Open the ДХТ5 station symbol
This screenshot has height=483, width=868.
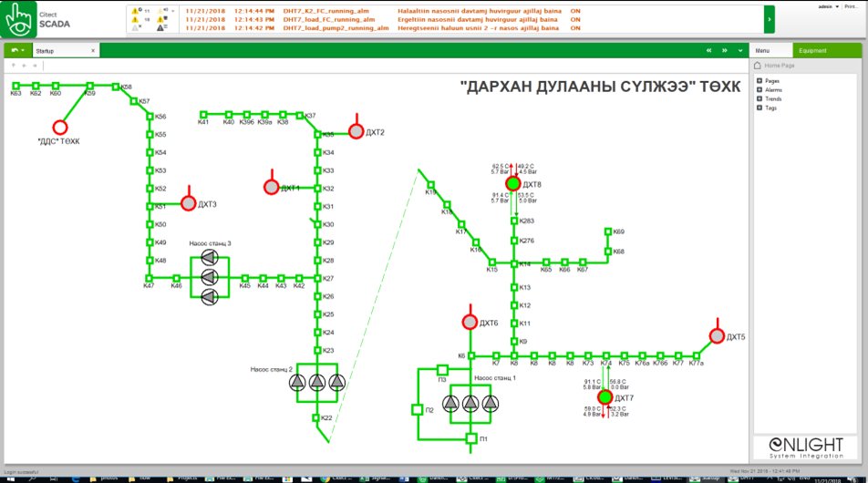point(717,336)
